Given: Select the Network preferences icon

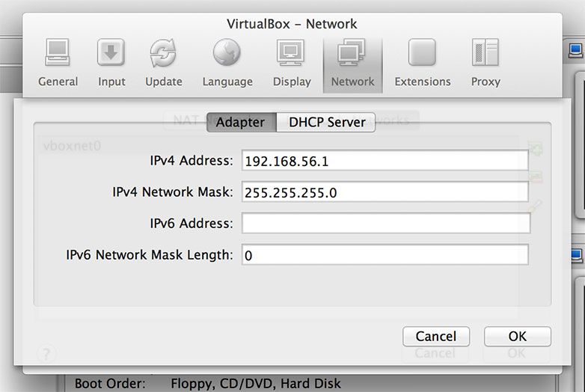Looking at the screenshot, I should [352, 63].
